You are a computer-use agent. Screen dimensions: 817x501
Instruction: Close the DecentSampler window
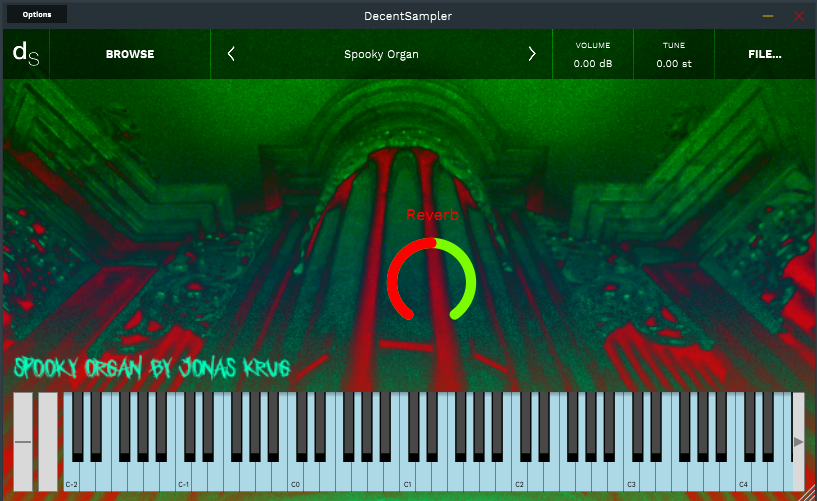[x=799, y=16]
